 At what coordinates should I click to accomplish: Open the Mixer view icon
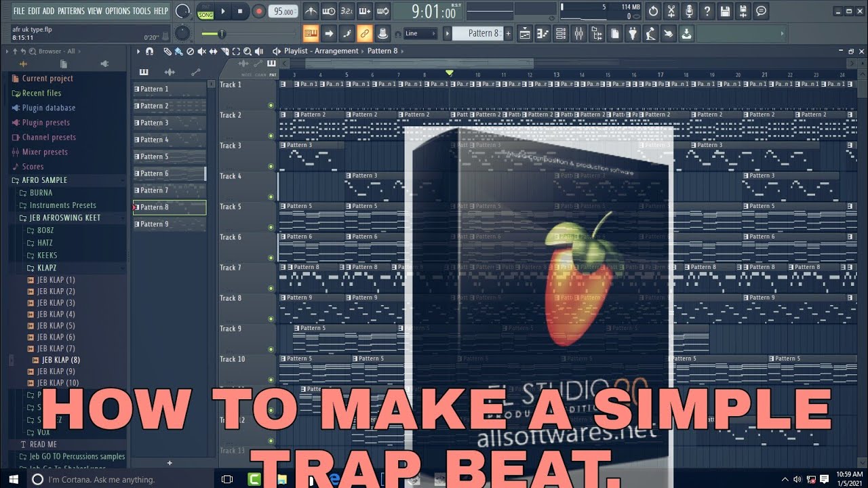point(578,33)
